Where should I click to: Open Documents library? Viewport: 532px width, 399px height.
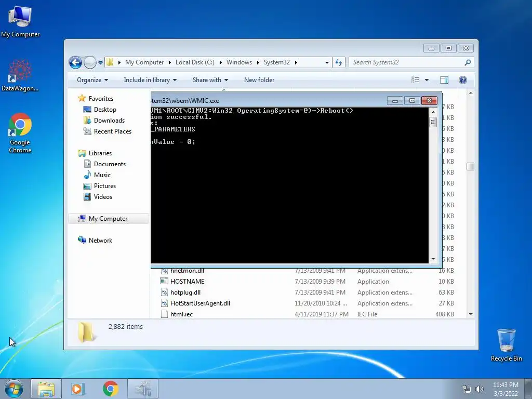[x=110, y=164]
